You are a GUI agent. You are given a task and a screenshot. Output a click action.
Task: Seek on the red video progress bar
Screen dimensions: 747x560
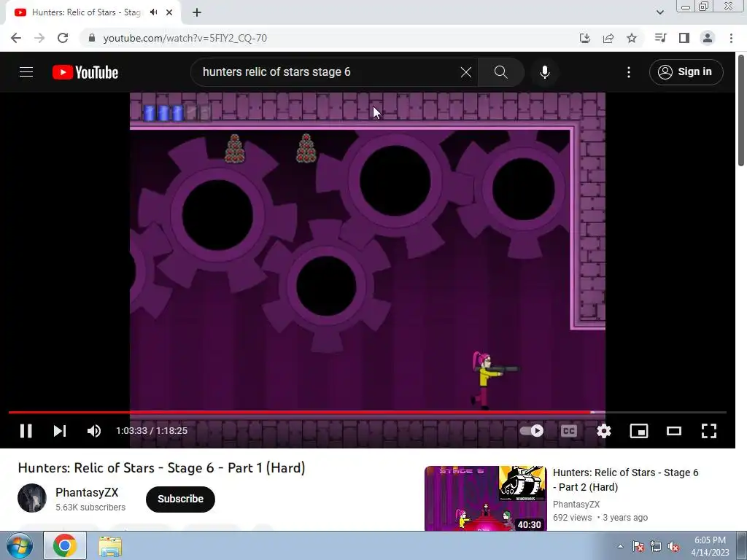pos(368,413)
